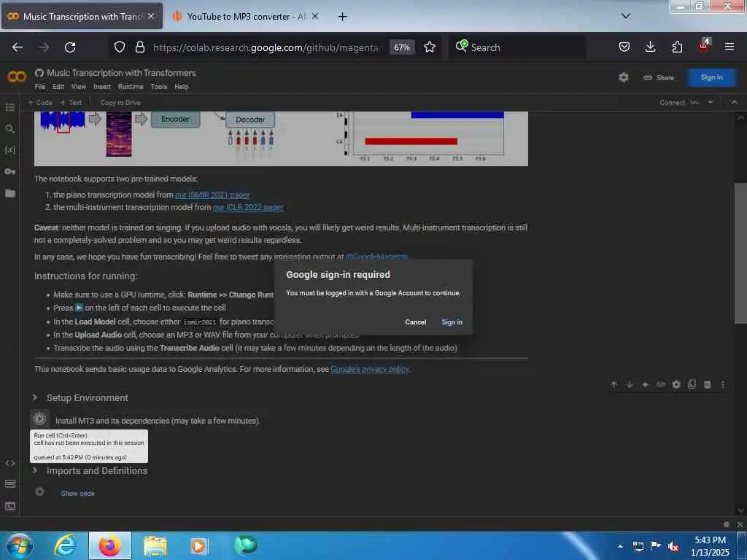
Task: Delete cell using trash icon
Action: [x=708, y=384]
